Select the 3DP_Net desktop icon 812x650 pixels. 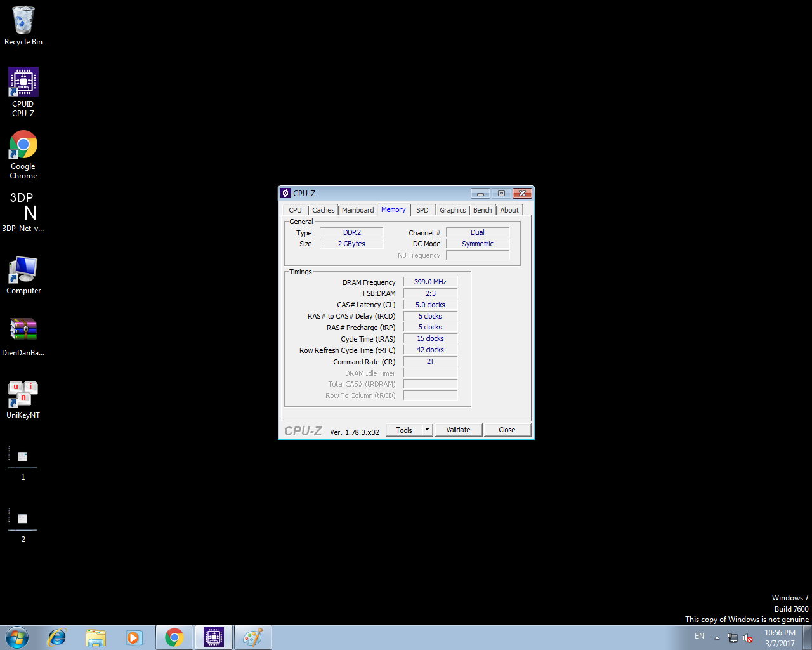23,212
